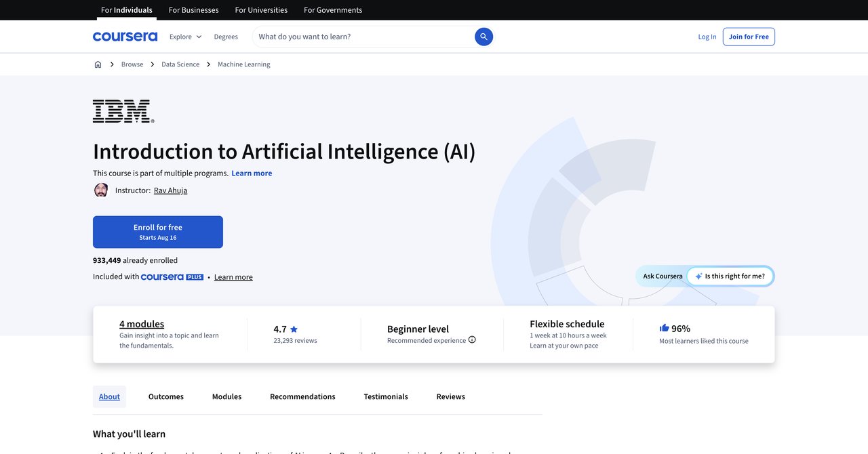This screenshot has width=868, height=454.
Task: Click the Join for Free button
Action: click(x=749, y=37)
